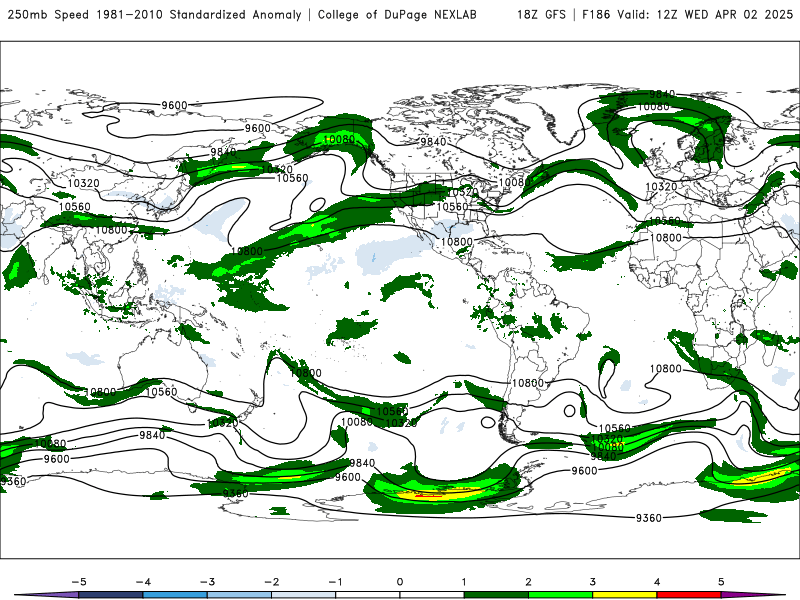Click the colorbar tick label "-5"

(x=79, y=582)
